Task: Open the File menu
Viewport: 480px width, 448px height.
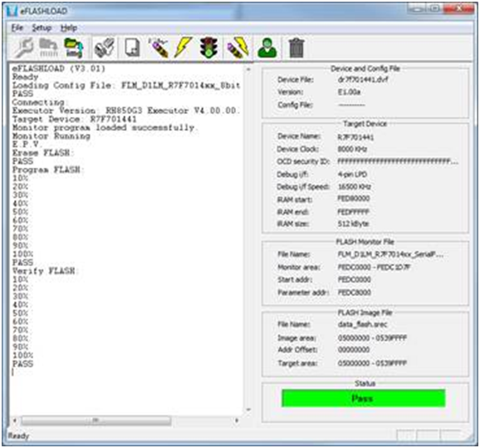Action: click(17, 28)
